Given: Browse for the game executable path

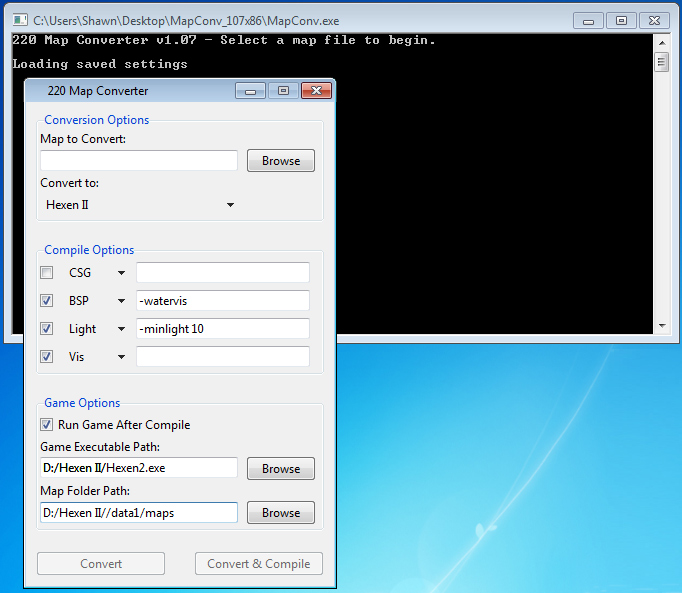Looking at the screenshot, I should [x=281, y=469].
